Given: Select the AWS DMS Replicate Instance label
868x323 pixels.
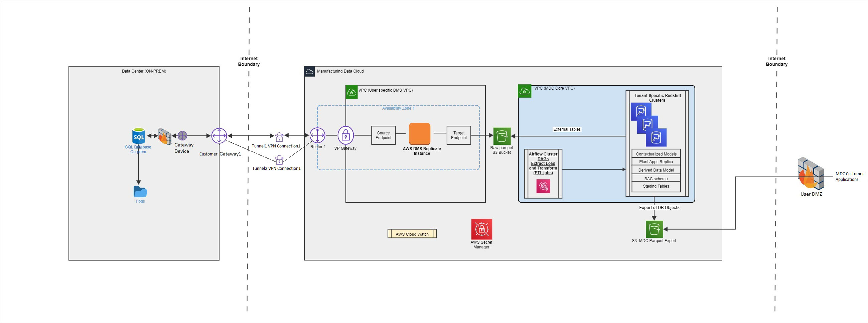Looking at the screenshot, I should [x=422, y=151].
